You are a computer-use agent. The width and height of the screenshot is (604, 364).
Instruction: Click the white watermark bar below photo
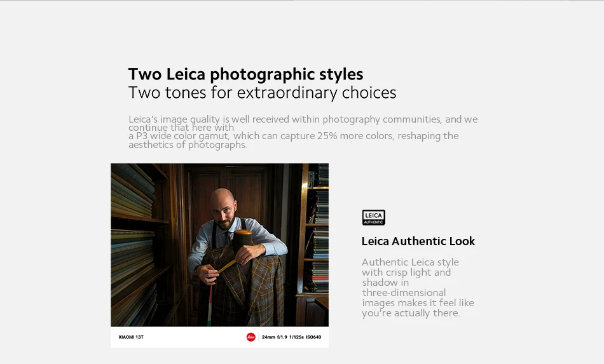pyautogui.click(x=219, y=337)
